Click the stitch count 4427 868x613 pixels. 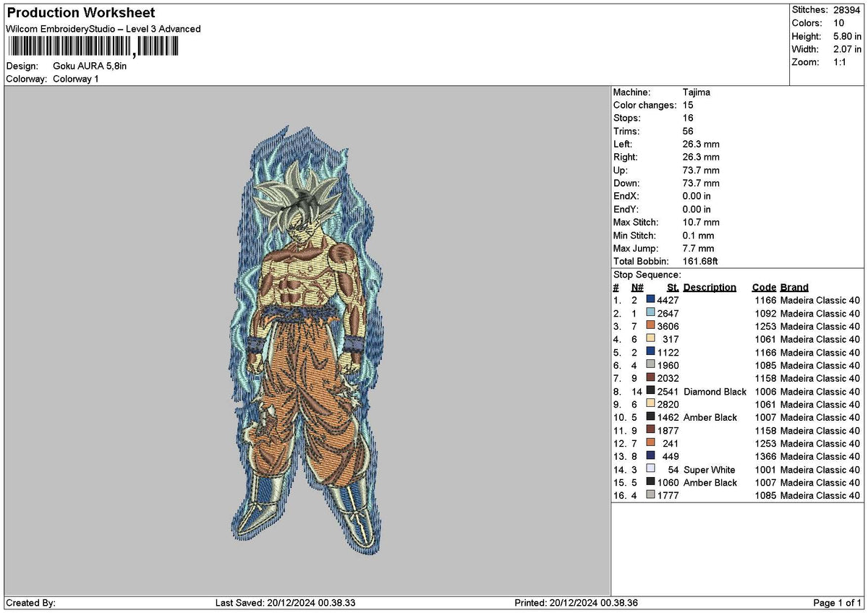(x=668, y=300)
